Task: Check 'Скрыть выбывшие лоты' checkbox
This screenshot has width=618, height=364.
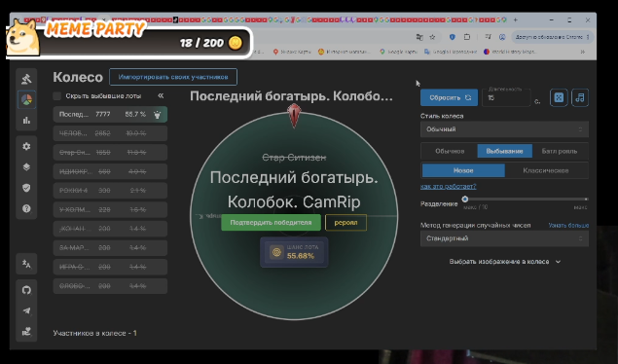Action: pyautogui.click(x=57, y=96)
